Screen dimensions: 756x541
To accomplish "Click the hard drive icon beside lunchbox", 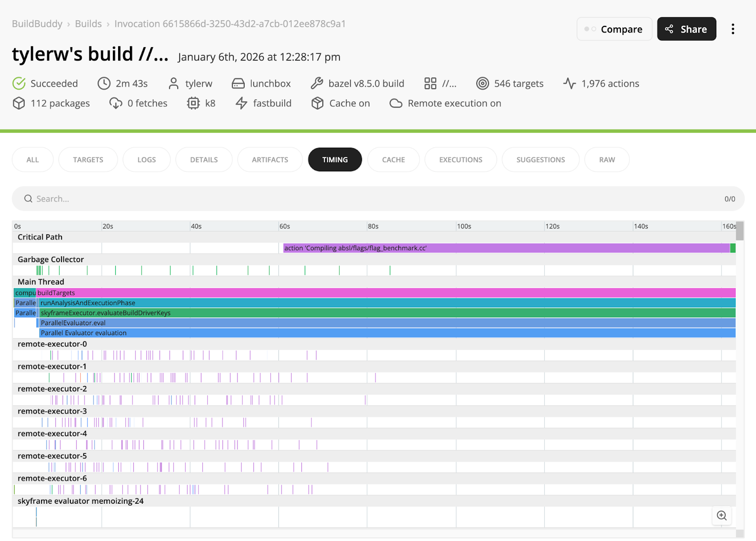I will [238, 84].
